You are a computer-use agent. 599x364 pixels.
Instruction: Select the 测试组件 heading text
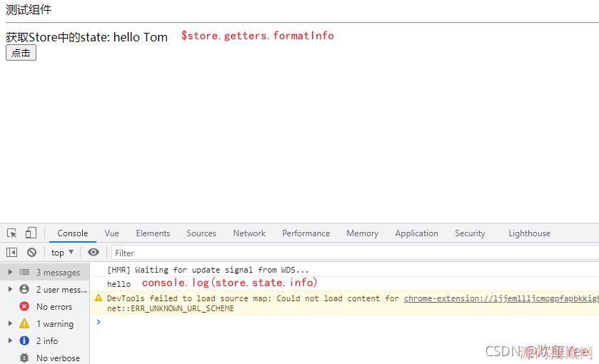point(29,9)
